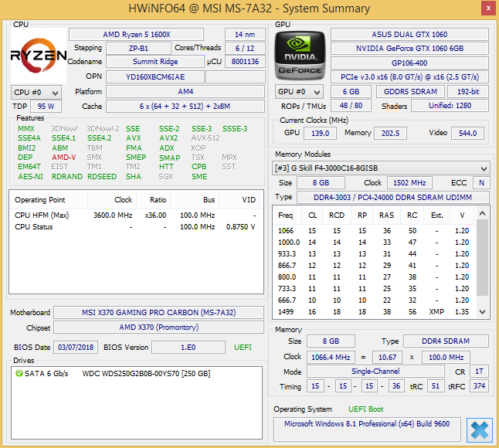Viewport: 499px width, 448px height.
Task: Click the NVIDIA GeForce logo
Action: pos(300,56)
